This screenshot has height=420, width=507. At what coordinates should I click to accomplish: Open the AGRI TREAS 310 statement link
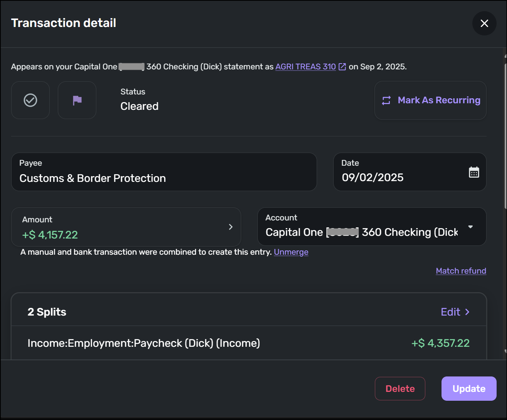(306, 67)
